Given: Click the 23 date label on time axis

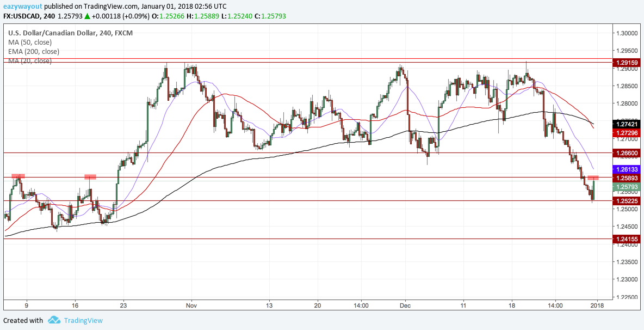Looking at the screenshot, I should [x=123, y=306].
